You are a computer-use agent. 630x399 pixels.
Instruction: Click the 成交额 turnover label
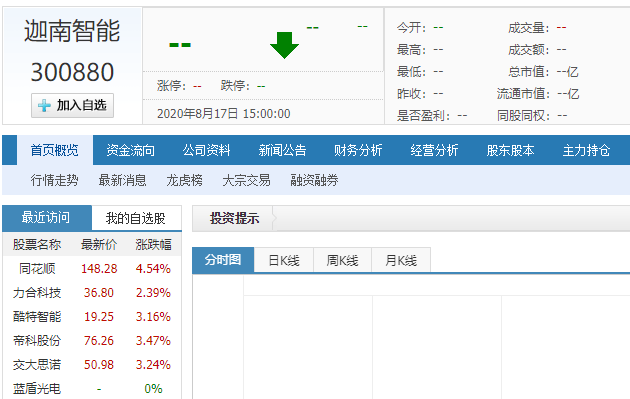click(528, 50)
